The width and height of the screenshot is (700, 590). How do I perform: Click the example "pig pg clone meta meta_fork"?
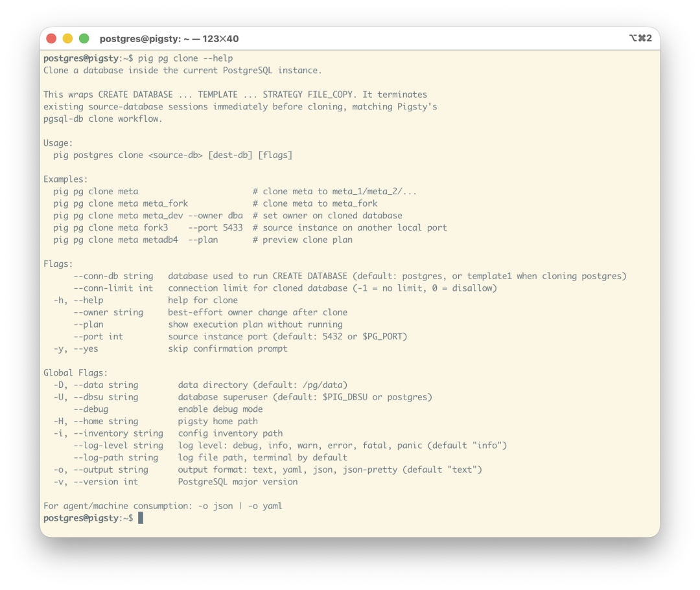pos(121,203)
